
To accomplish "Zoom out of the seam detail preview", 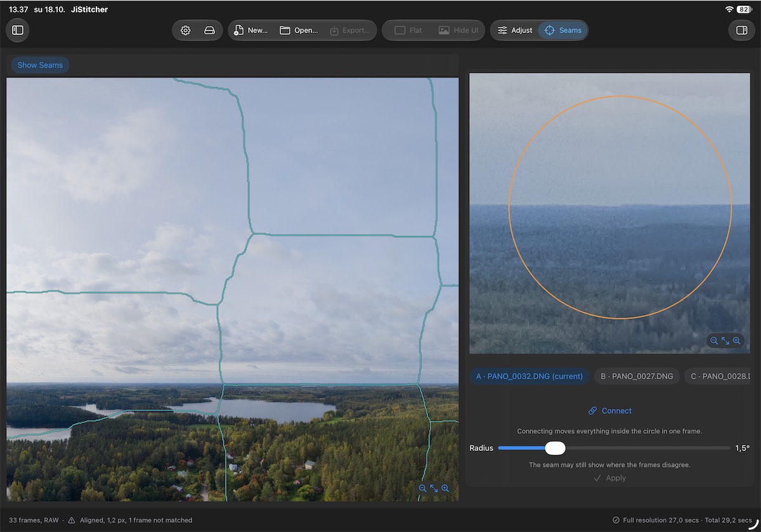I will click(x=714, y=341).
